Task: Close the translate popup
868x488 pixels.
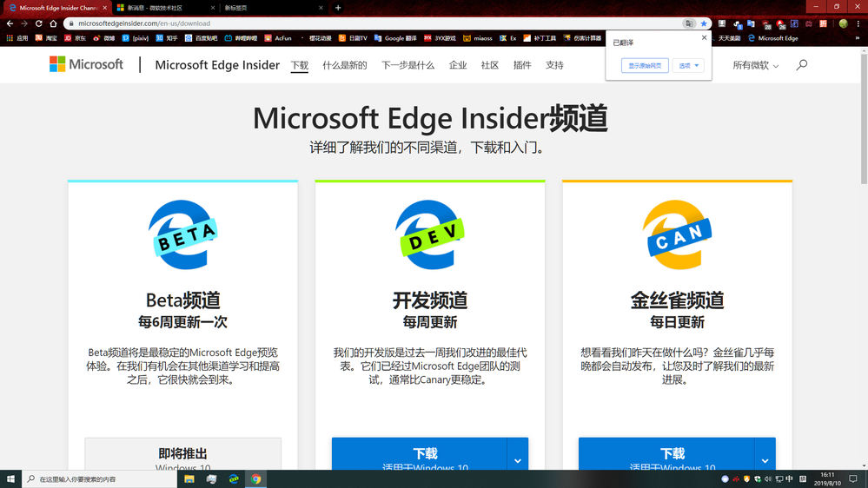Action: pyautogui.click(x=704, y=37)
